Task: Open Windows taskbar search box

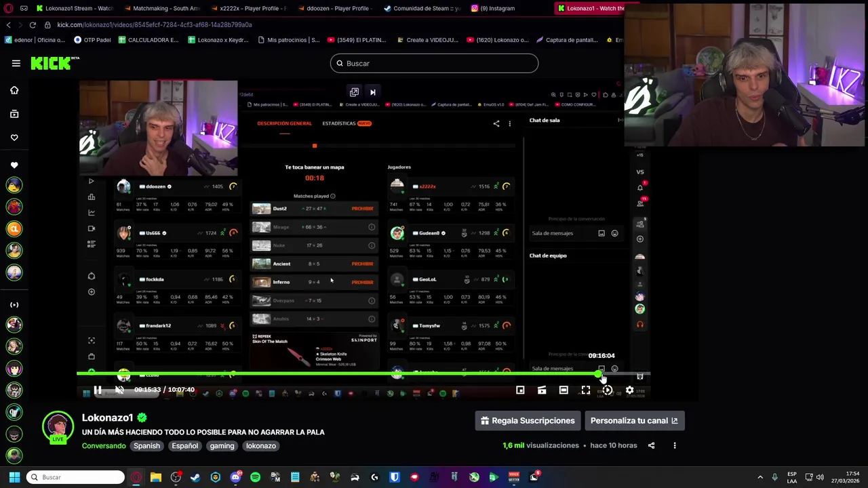Action: pyautogui.click(x=76, y=477)
